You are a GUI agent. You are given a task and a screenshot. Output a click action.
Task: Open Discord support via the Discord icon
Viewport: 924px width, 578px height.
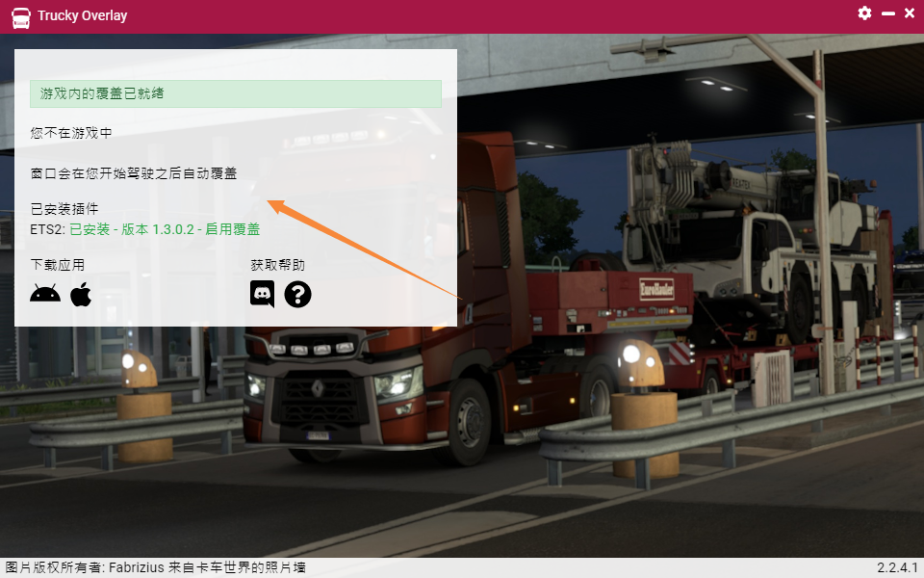pyautogui.click(x=262, y=294)
